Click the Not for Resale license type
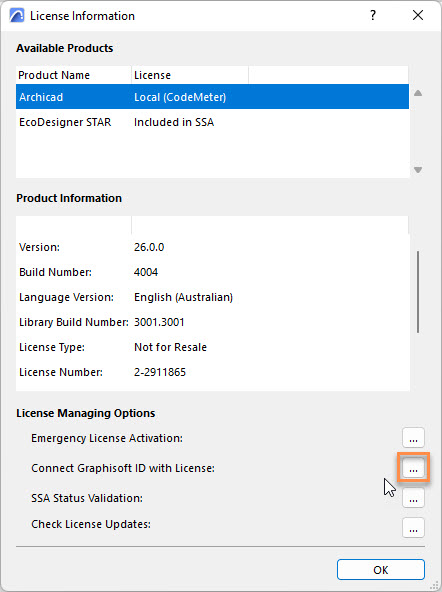The height and width of the screenshot is (592, 442). point(171,347)
